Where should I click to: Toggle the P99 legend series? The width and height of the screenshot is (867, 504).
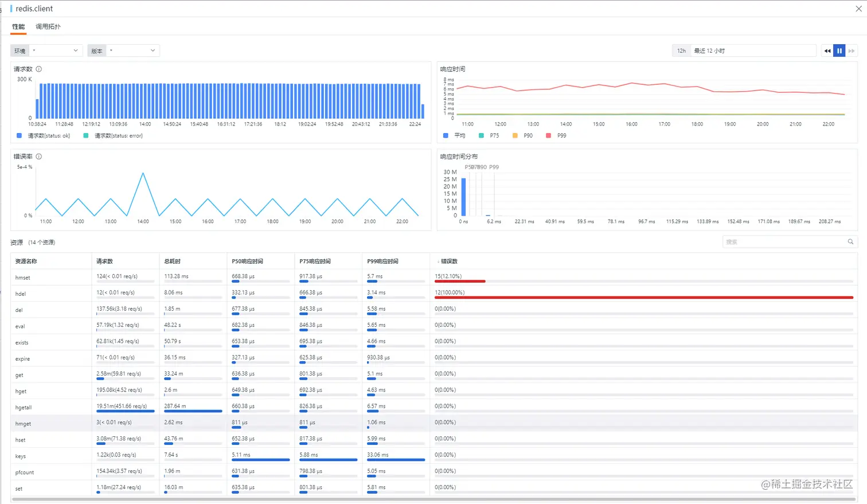click(x=556, y=136)
